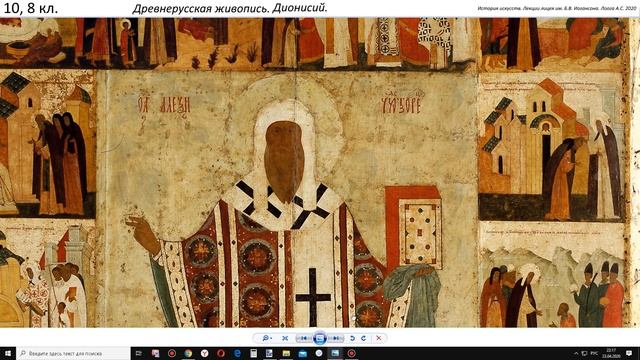Open the last red circle taskbar app

[x=351, y=353]
